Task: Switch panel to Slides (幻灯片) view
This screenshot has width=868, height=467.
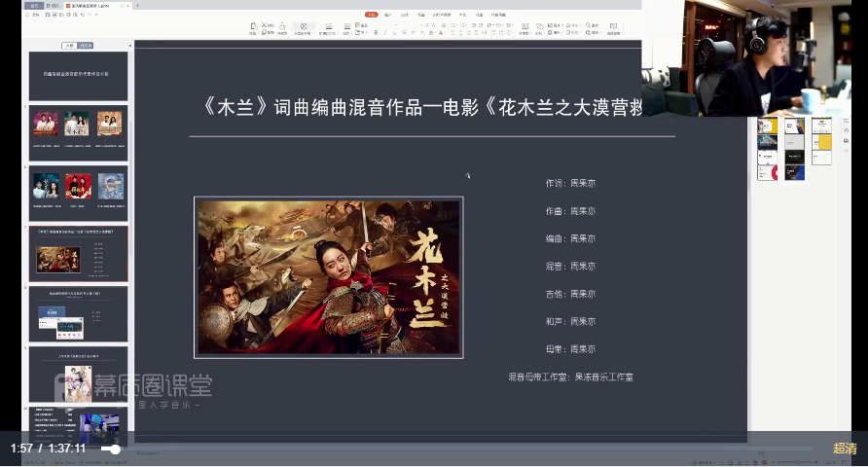Action: [86, 46]
